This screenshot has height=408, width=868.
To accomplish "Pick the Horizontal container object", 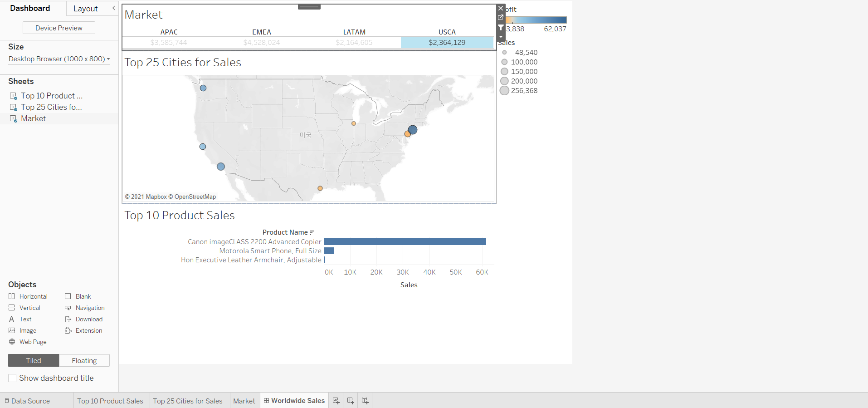I will [28, 296].
